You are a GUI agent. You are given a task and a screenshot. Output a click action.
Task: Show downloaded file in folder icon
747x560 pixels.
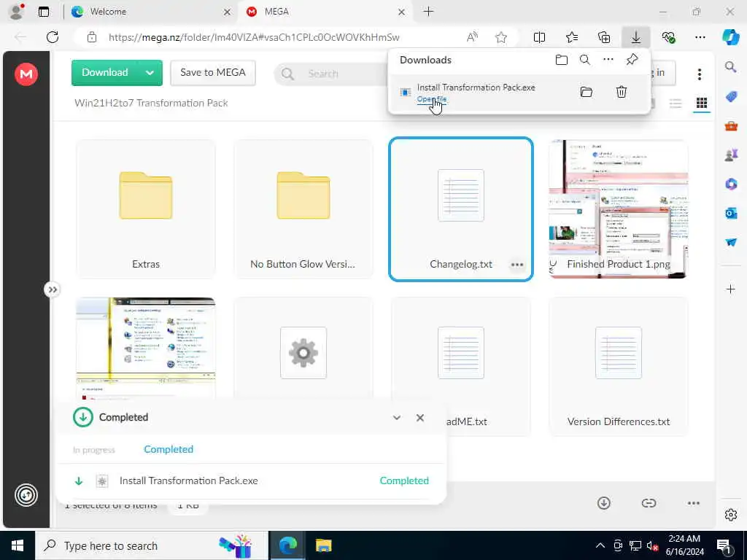click(586, 92)
